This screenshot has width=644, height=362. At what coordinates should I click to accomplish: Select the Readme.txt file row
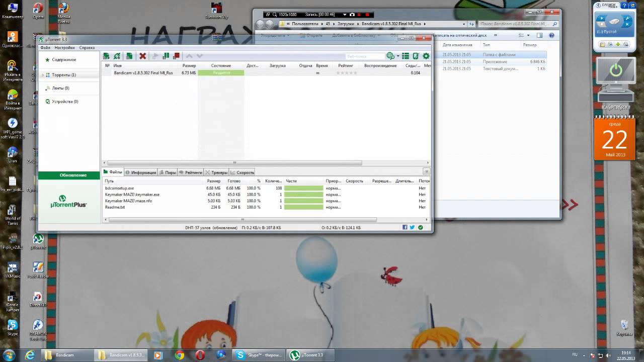click(x=267, y=207)
